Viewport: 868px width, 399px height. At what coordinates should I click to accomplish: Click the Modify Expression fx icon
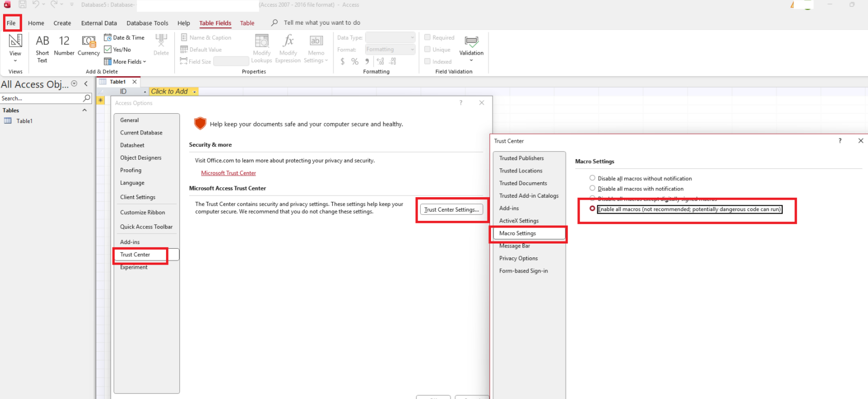[288, 41]
